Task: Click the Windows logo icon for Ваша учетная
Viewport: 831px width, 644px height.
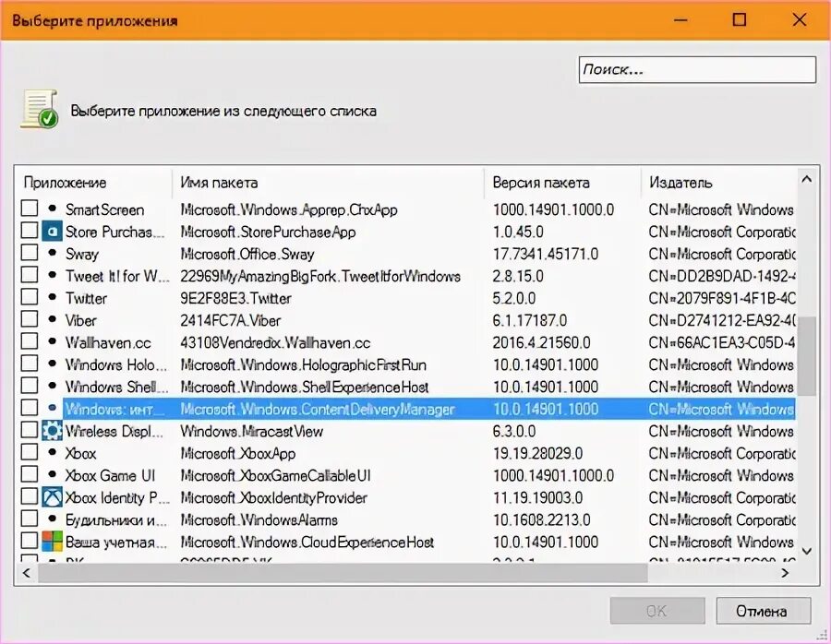Action: pyautogui.click(x=52, y=542)
